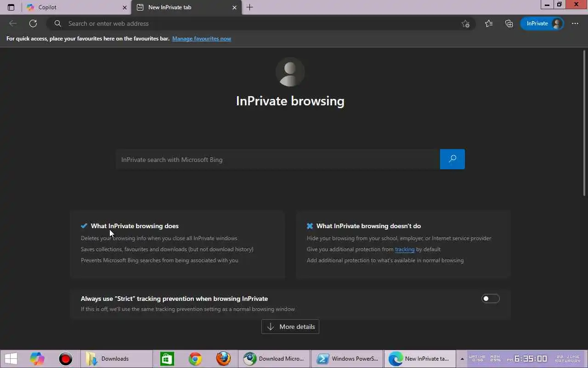Open the tab actions menu icon
The height and width of the screenshot is (368, 588).
point(11,7)
